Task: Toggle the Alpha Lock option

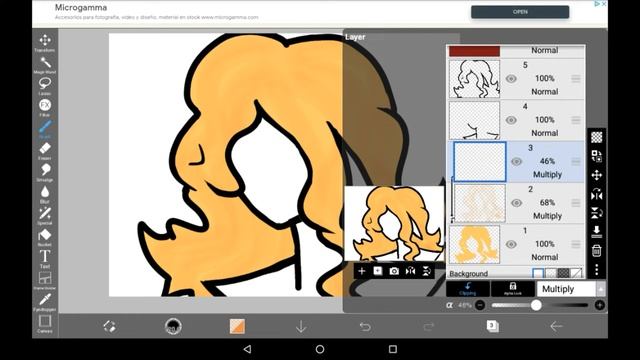Action: [x=513, y=289]
